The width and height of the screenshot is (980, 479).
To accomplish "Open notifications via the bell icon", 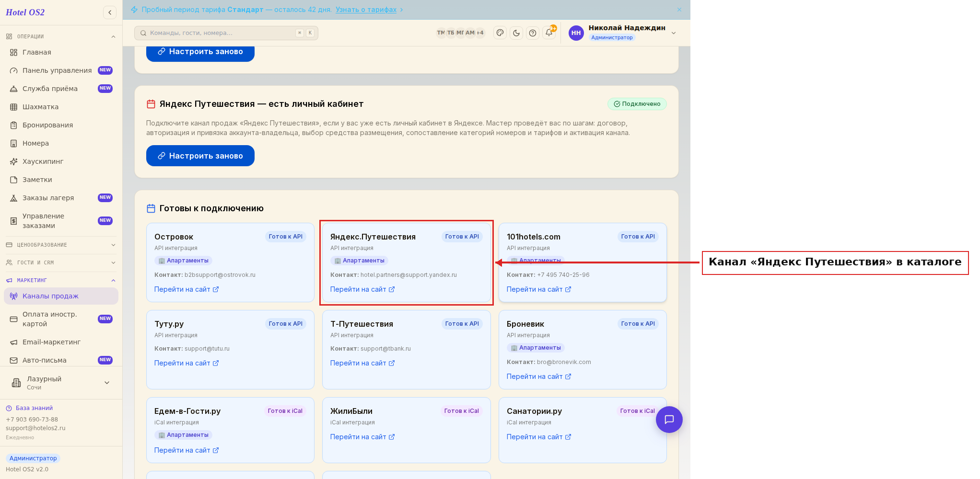I will pos(549,33).
